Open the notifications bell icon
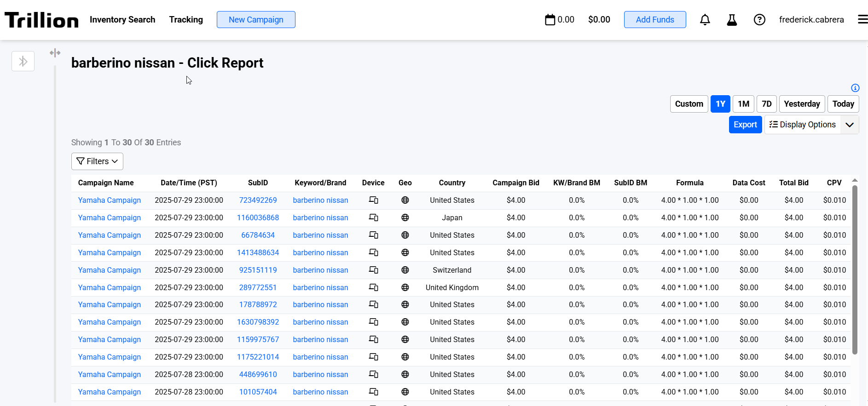 705,20
